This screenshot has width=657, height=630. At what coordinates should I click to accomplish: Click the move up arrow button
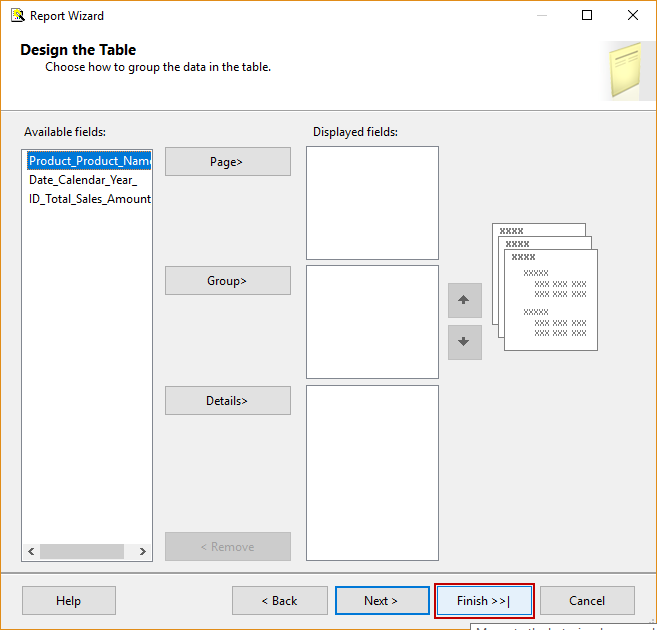point(464,300)
